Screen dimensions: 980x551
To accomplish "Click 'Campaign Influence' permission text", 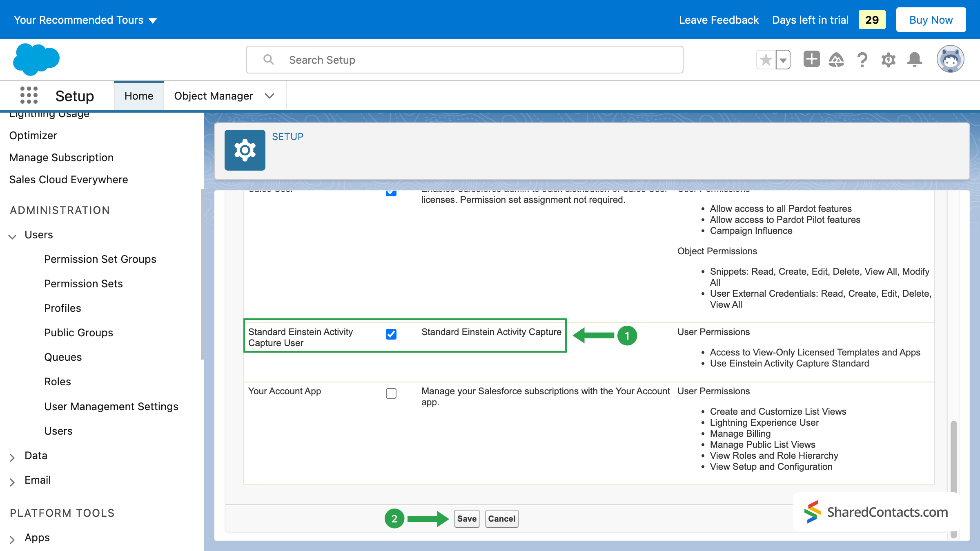I will click(751, 231).
